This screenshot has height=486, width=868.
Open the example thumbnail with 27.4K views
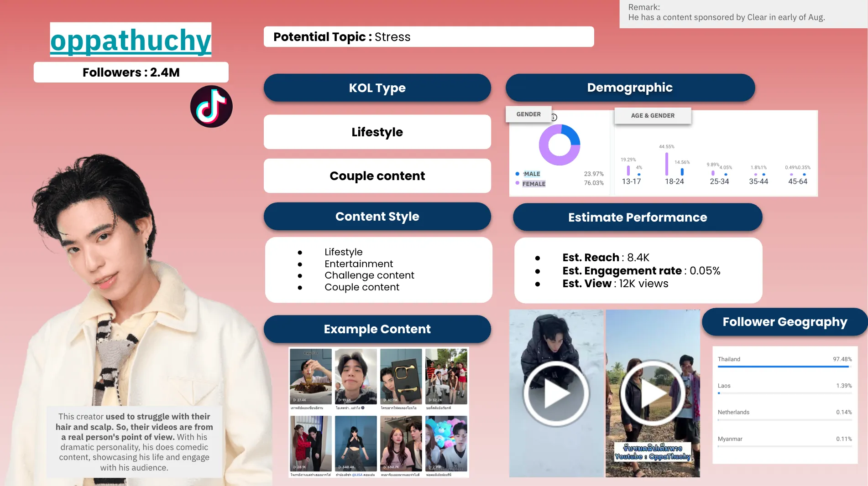click(x=311, y=377)
